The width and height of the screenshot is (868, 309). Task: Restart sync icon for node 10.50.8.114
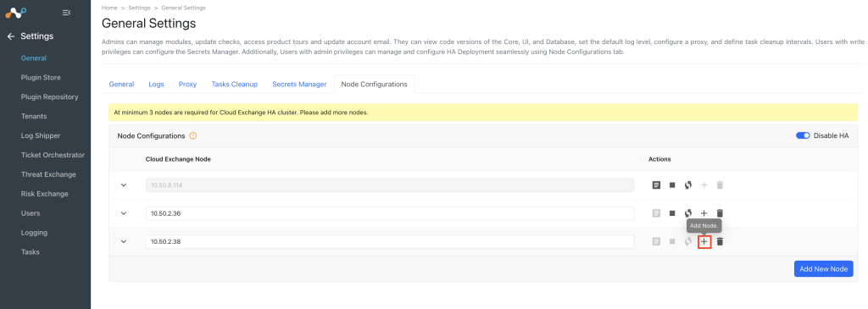pyautogui.click(x=688, y=185)
